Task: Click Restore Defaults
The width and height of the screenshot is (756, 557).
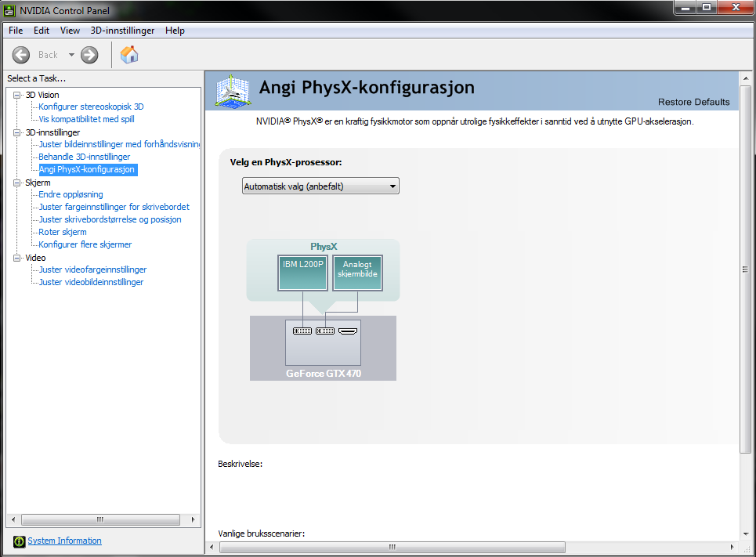Action: (694, 102)
